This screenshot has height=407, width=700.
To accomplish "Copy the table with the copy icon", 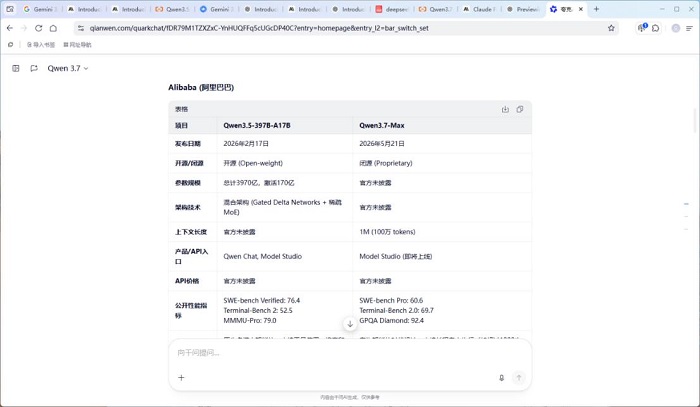I will [x=520, y=109].
